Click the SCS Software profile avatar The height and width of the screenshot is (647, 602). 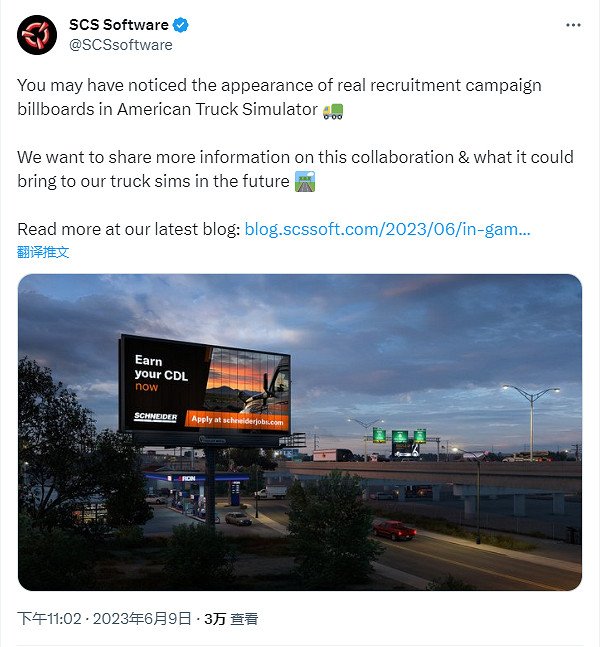(x=37, y=35)
